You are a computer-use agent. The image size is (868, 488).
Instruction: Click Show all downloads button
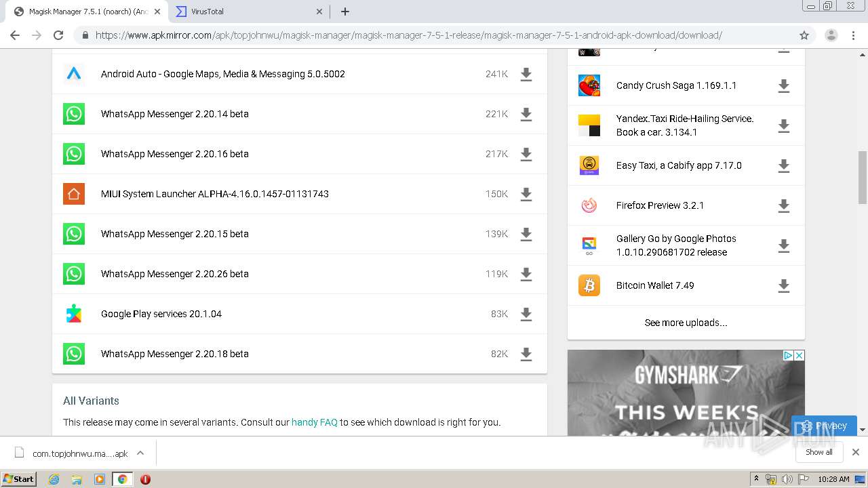pos(819,452)
